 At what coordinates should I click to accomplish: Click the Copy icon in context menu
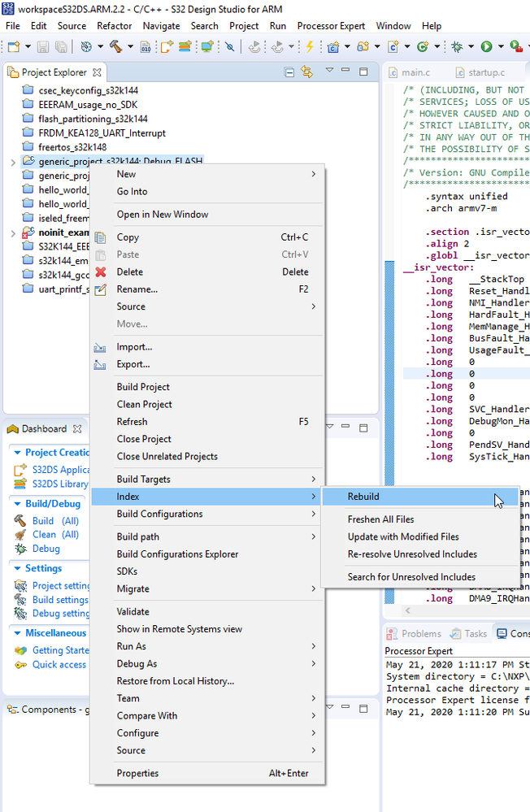click(101, 237)
